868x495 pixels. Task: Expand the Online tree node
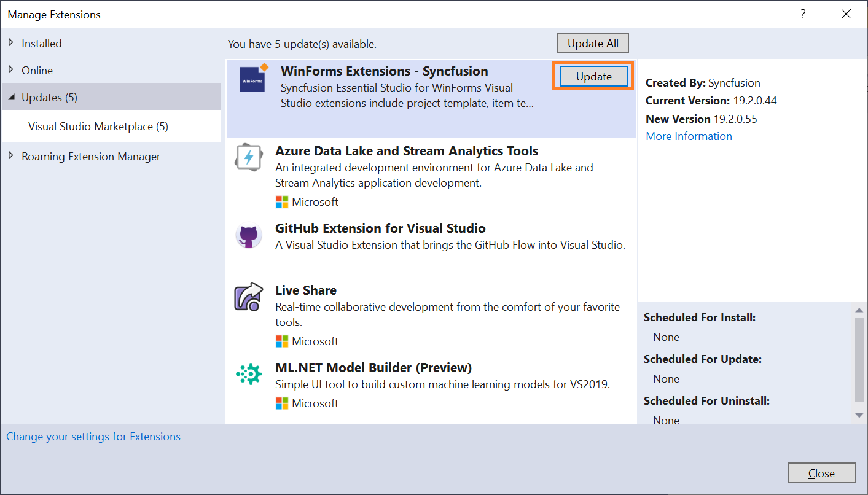11,70
